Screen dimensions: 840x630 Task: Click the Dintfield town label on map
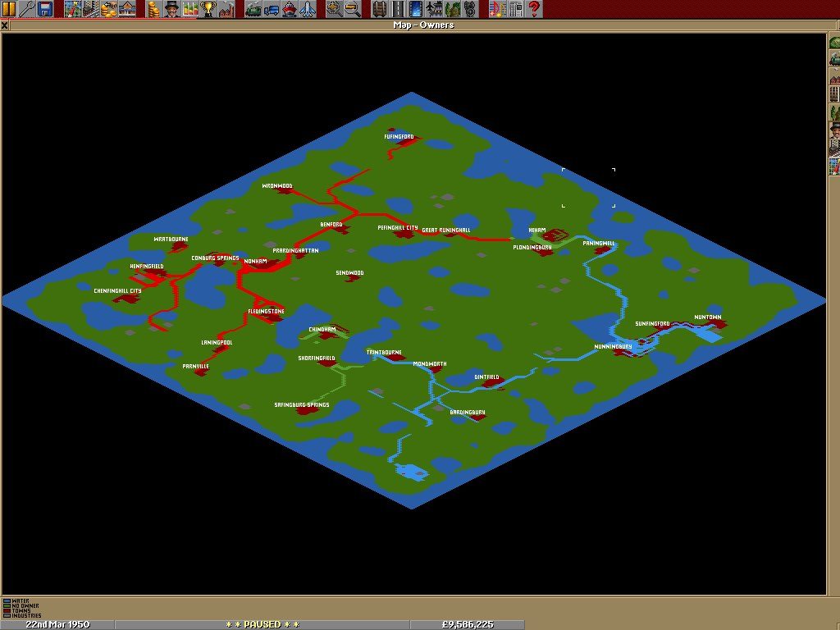487,377
